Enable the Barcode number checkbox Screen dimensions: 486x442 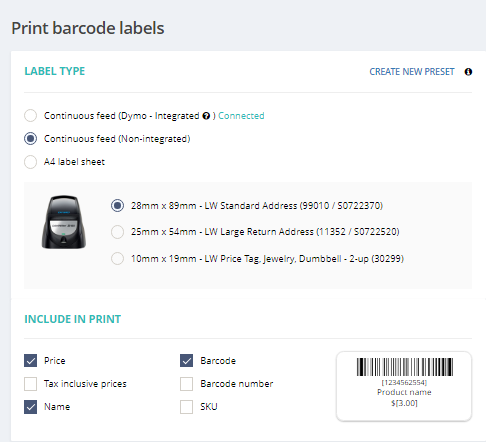coord(186,384)
